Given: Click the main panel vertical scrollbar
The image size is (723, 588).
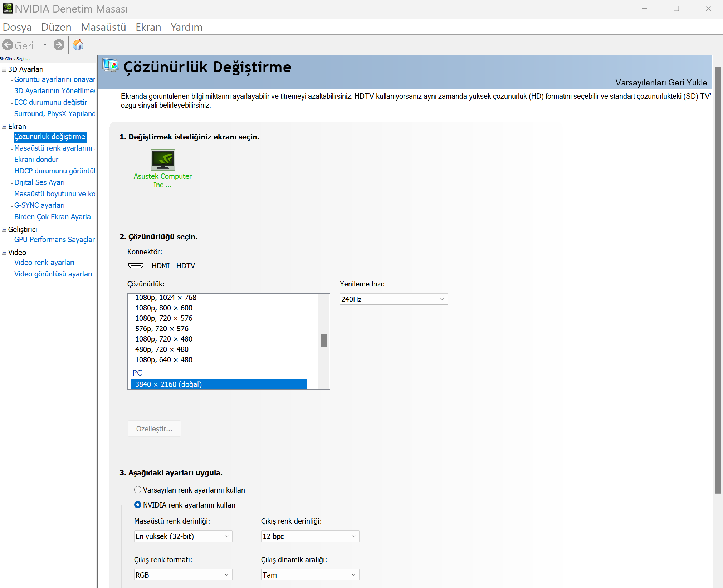Looking at the screenshot, I should pos(718,280).
